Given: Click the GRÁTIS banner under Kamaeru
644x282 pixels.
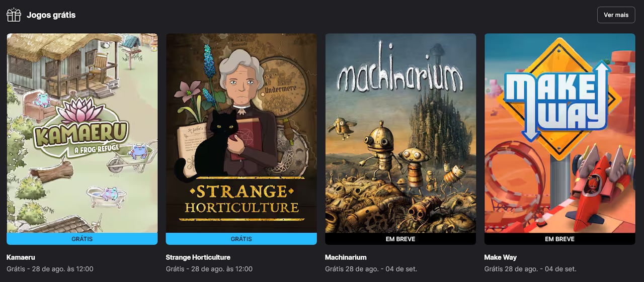Looking at the screenshot, I should pyautogui.click(x=82, y=239).
